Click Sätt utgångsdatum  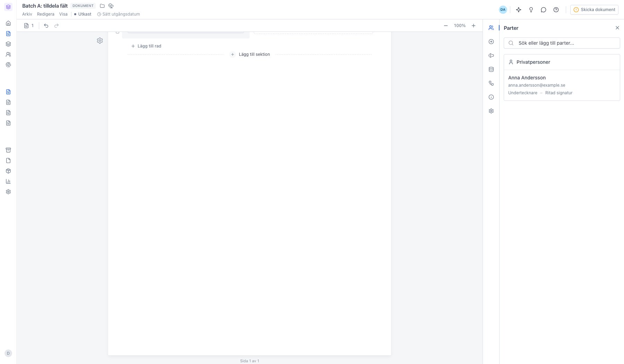(x=119, y=14)
